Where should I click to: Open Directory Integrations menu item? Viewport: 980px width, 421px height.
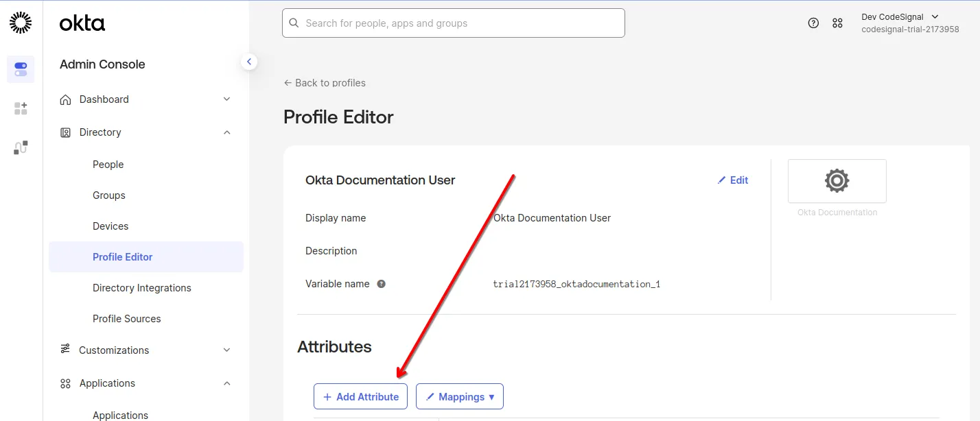pos(142,288)
